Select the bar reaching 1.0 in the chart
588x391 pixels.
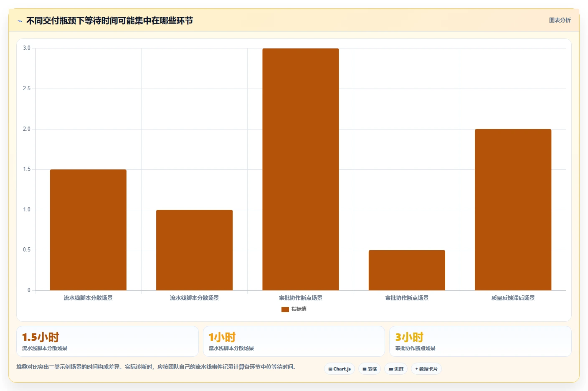(x=195, y=250)
